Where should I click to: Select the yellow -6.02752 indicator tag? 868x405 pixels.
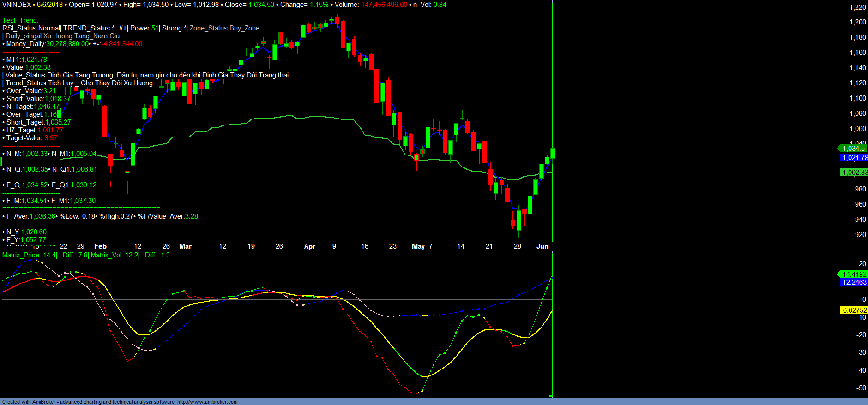coord(853,310)
